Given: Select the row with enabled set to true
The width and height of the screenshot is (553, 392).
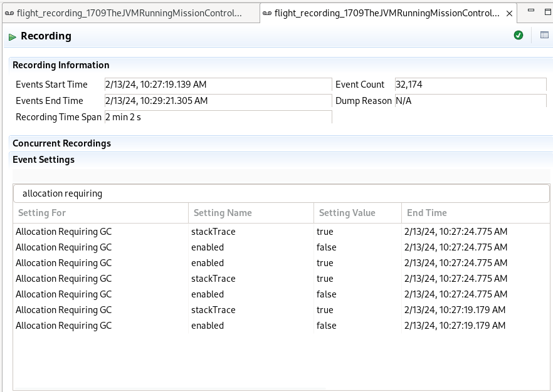Looking at the screenshot, I should coord(207,263).
